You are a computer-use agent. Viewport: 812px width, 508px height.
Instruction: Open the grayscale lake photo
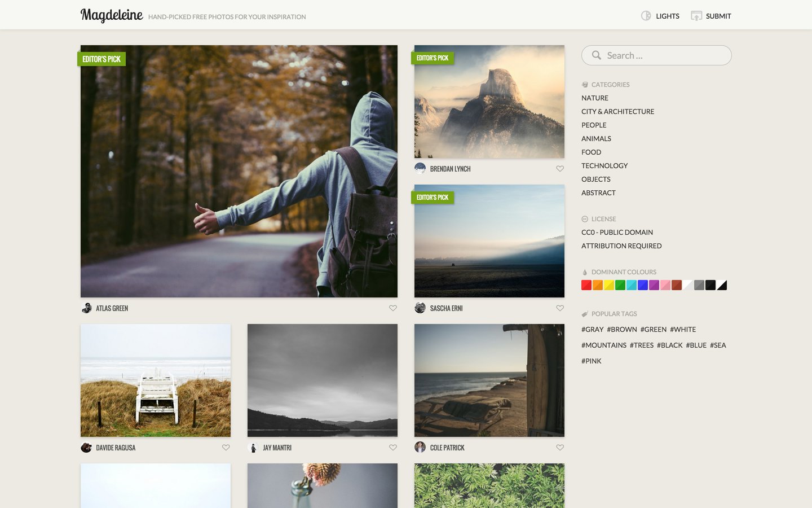(x=323, y=380)
